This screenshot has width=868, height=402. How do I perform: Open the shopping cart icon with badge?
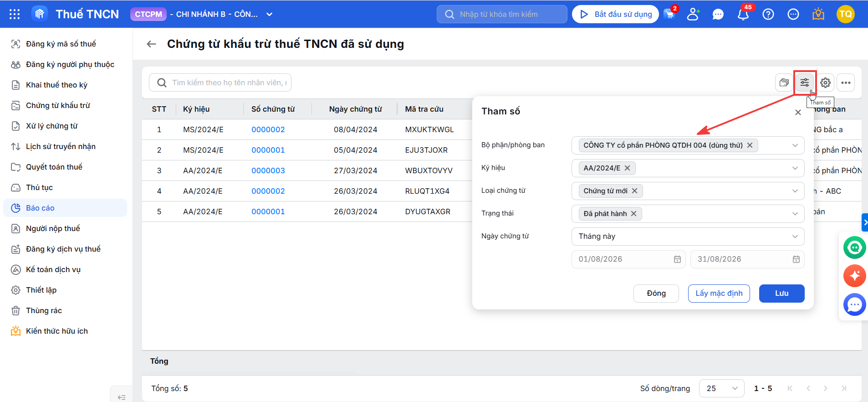[x=669, y=14]
